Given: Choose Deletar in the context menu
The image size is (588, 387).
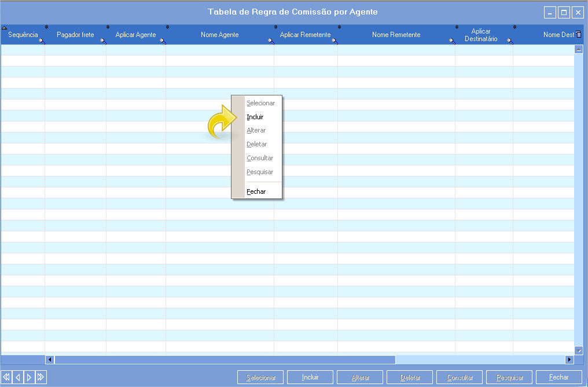Looking at the screenshot, I should tap(257, 145).
